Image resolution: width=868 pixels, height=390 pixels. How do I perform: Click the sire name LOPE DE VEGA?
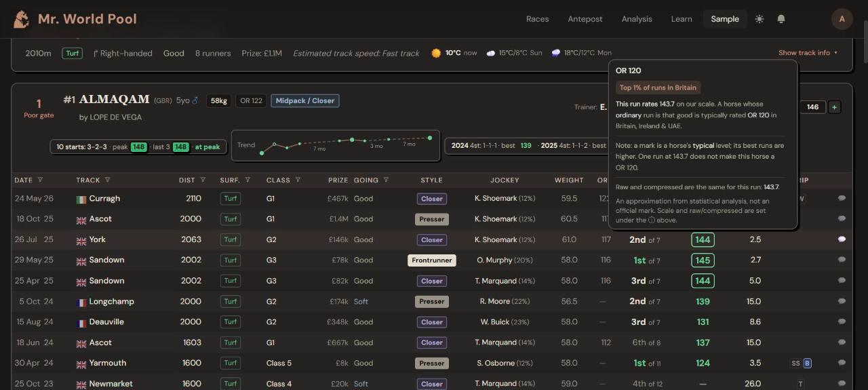coord(115,117)
